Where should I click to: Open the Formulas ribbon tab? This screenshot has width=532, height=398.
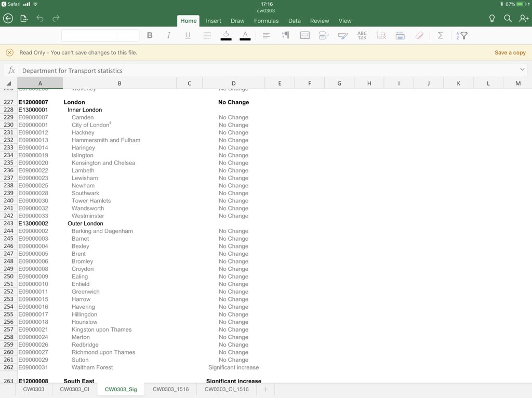click(267, 21)
